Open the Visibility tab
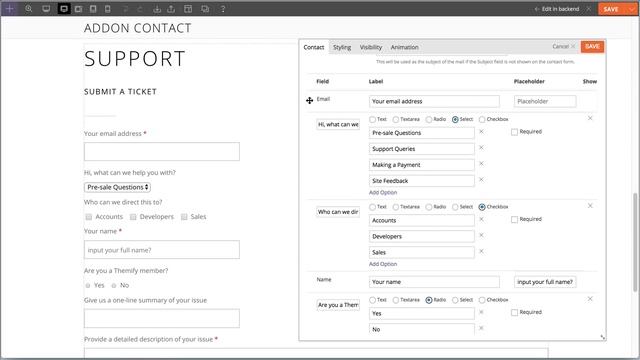This screenshot has width=640, height=360. (371, 47)
